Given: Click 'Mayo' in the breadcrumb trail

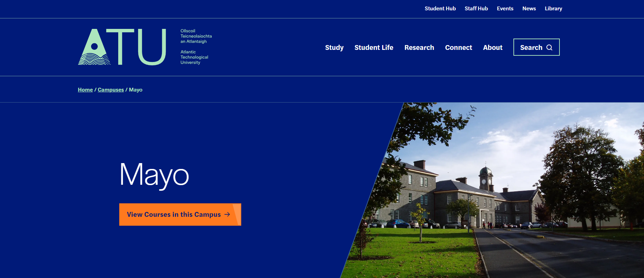Looking at the screenshot, I should pyautogui.click(x=136, y=90).
